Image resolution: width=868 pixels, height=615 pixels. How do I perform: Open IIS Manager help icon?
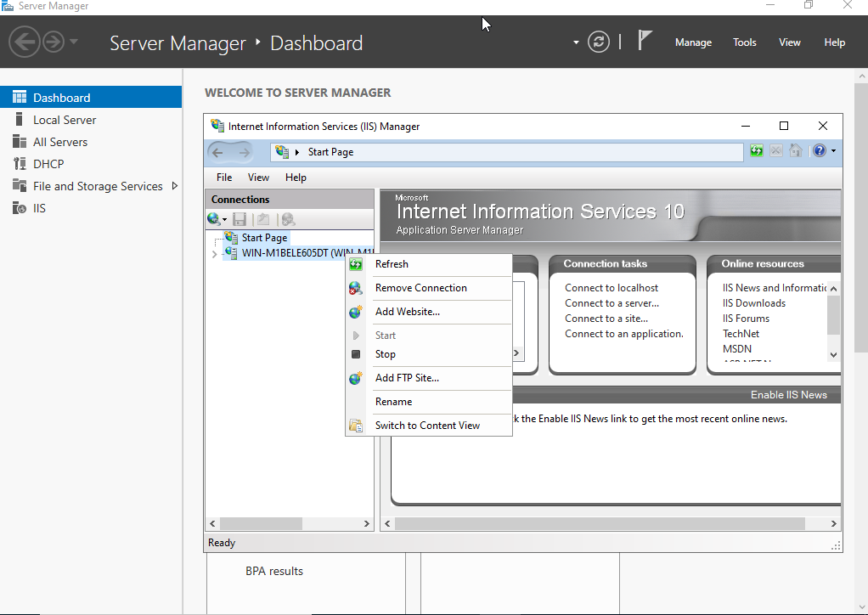point(820,150)
